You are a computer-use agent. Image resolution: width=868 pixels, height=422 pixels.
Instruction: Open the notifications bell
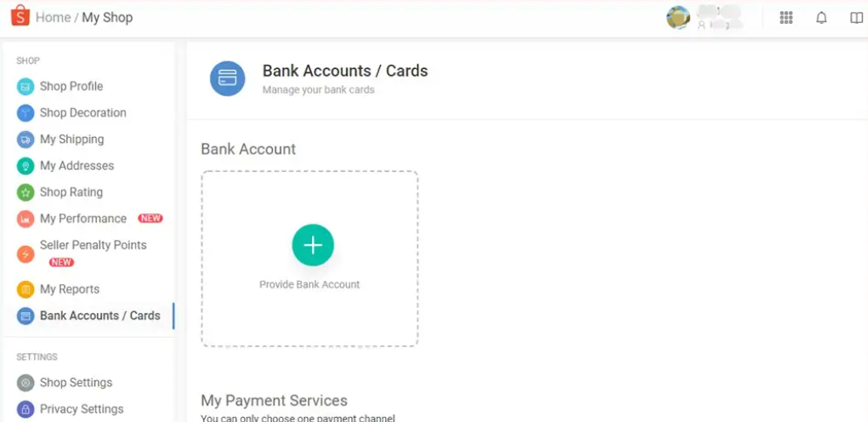[x=821, y=18]
